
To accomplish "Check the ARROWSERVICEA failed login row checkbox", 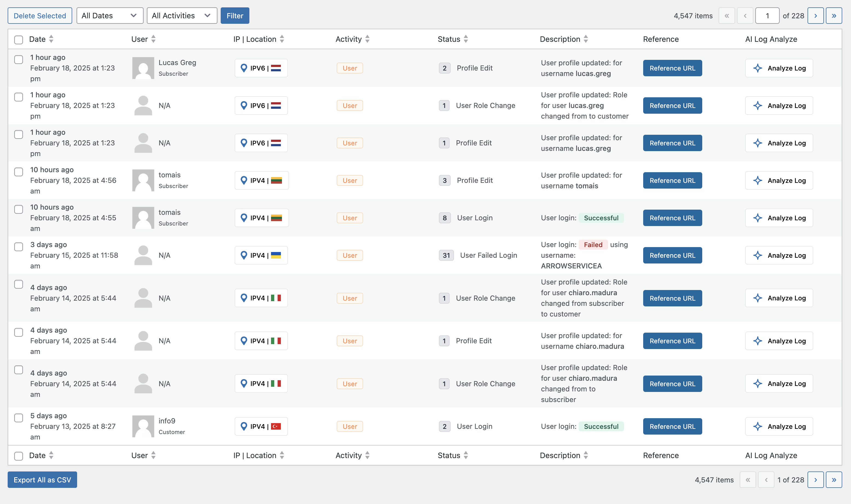I will (x=19, y=247).
